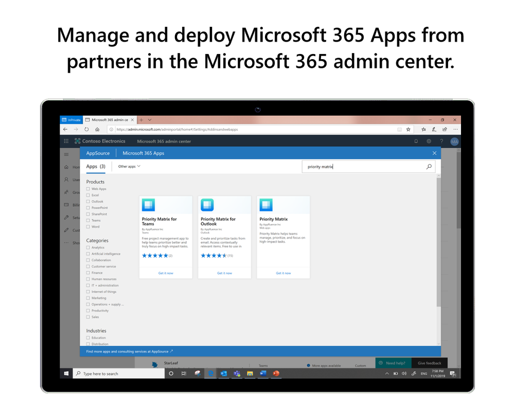Open Microsoft Teams from taskbar
The height and width of the screenshot is (420, 514).
(x=237, y=374)
